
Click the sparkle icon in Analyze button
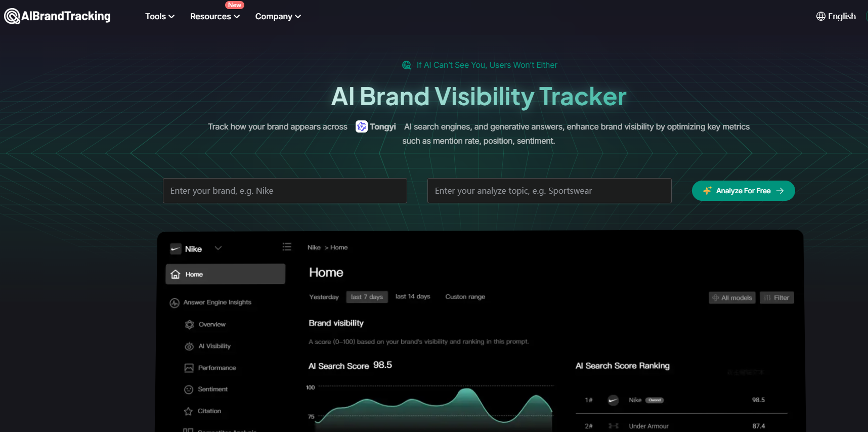(707, 191)
